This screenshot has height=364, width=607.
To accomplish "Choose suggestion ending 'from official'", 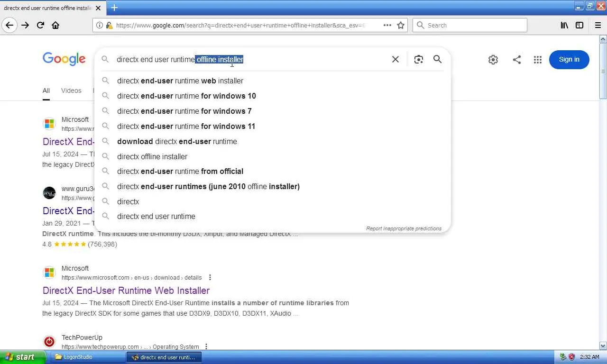I will tap(273, 171).
